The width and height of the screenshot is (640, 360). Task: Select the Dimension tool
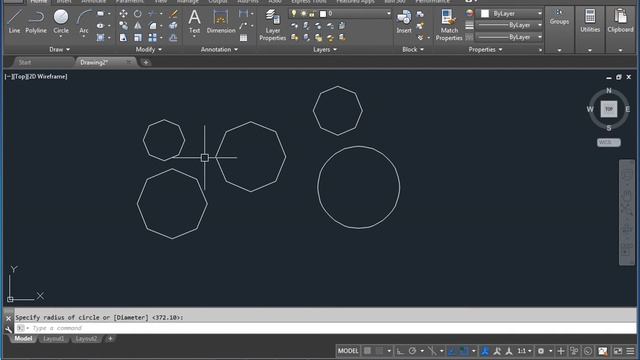[221, 21]
